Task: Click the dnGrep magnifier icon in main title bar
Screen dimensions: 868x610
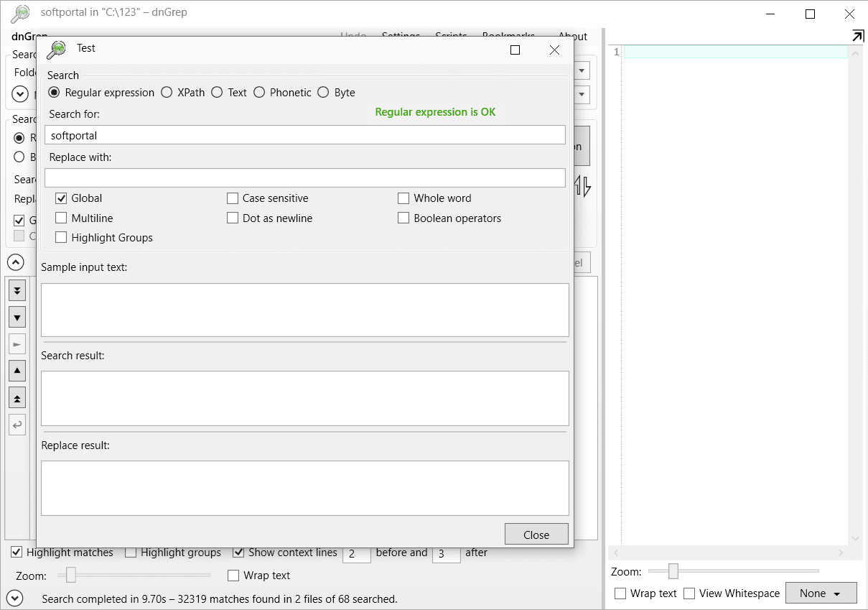Action: click(x=22, y=13)
